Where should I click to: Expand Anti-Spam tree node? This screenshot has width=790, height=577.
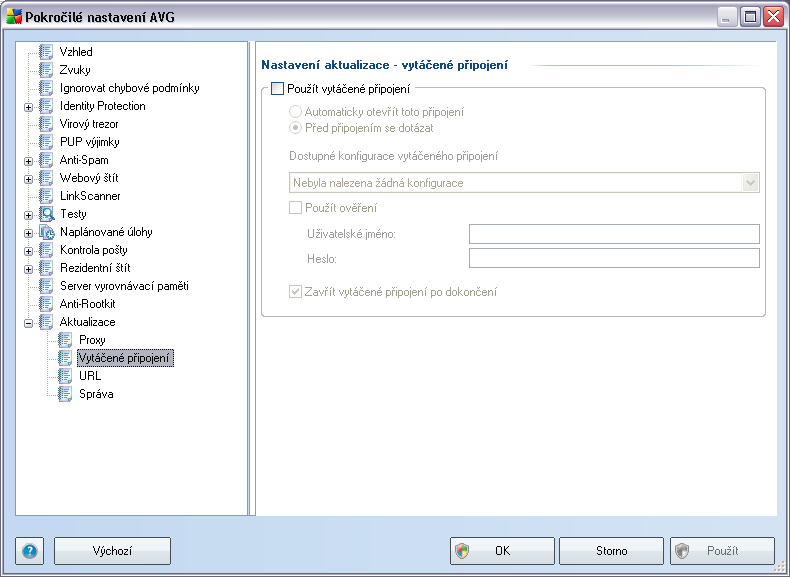click(29, 162)
